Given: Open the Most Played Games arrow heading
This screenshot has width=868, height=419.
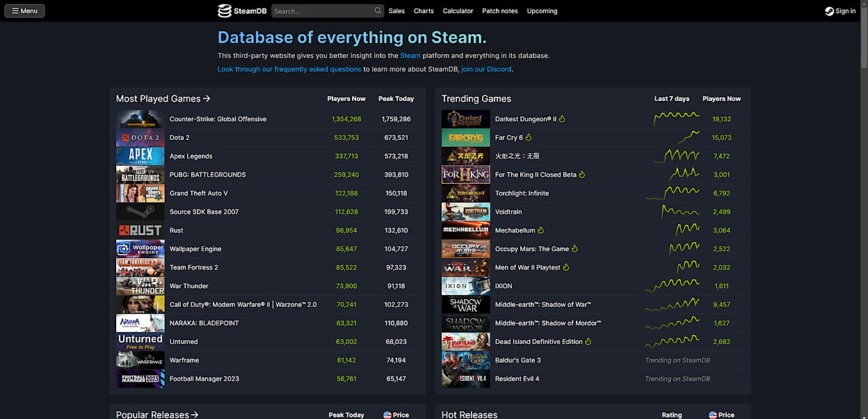Looking at the screenshot, I should (163, 99).
